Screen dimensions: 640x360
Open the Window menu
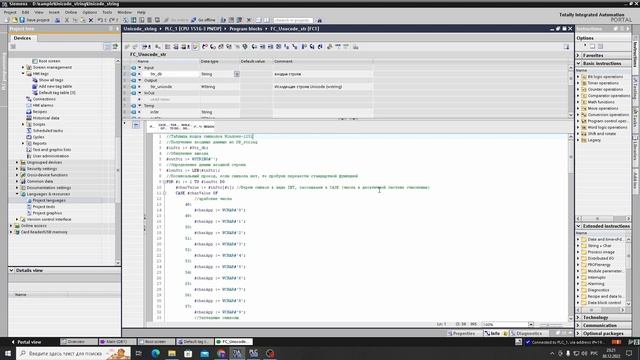tap(124, 13)
